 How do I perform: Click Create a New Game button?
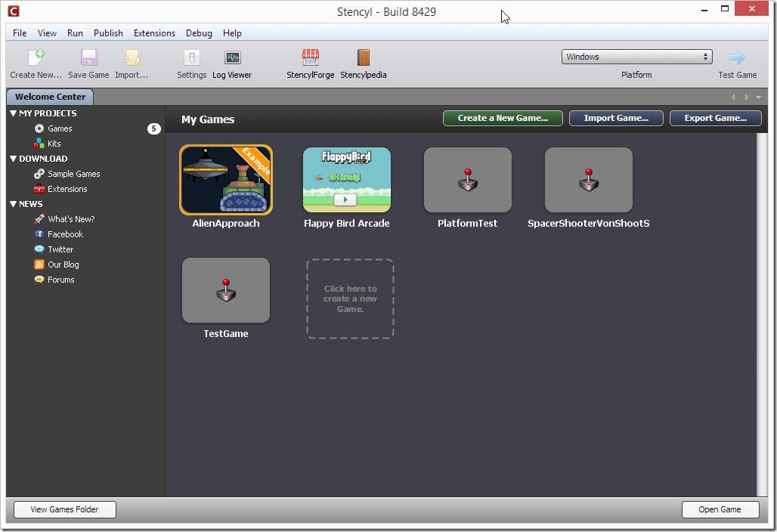point(503,119)
